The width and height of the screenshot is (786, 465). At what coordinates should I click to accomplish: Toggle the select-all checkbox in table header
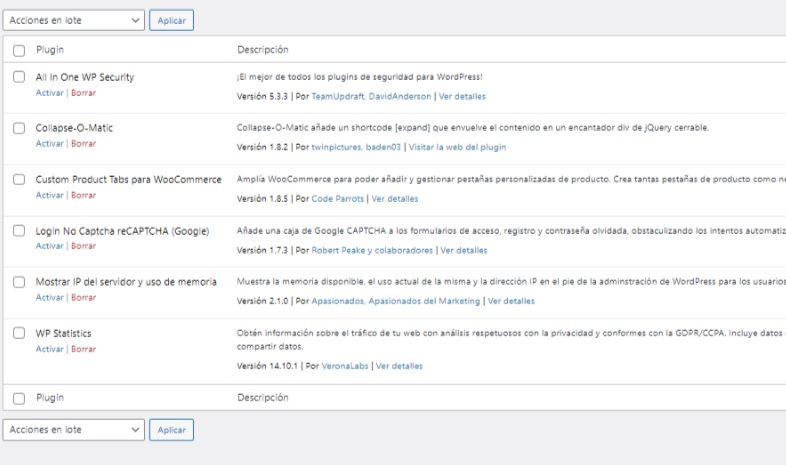[x=19, y=49]
